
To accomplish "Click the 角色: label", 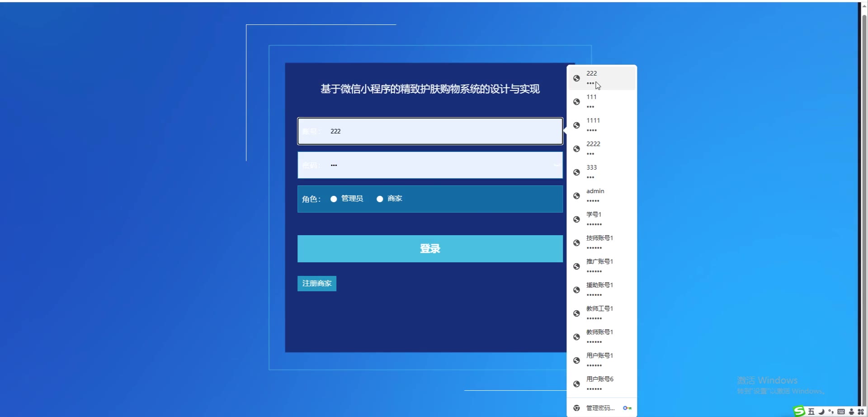I will click(311, 199).
